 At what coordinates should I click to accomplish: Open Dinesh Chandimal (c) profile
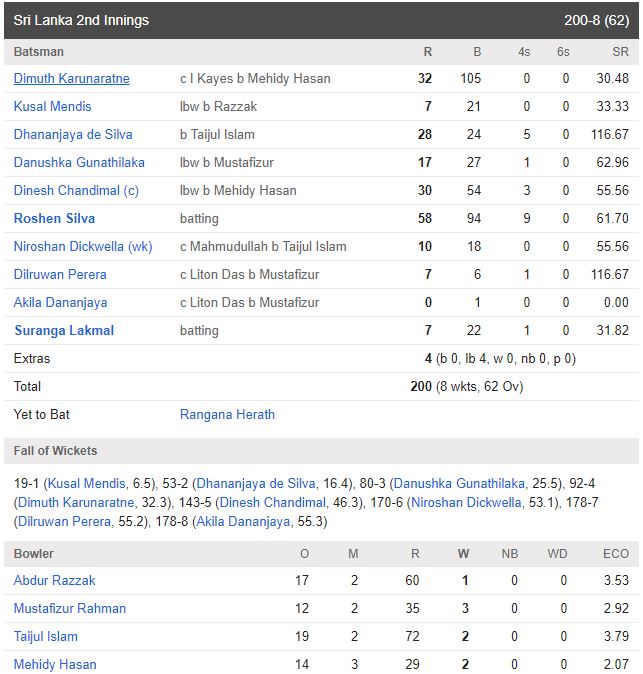tap(76, 190)
